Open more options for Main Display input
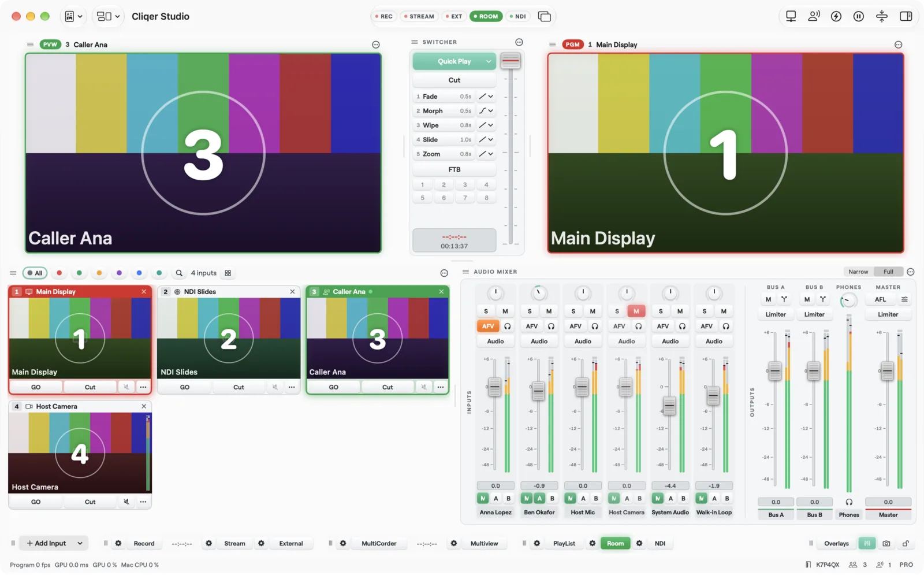This screenshot has height=575, width=924. point(143,387)
